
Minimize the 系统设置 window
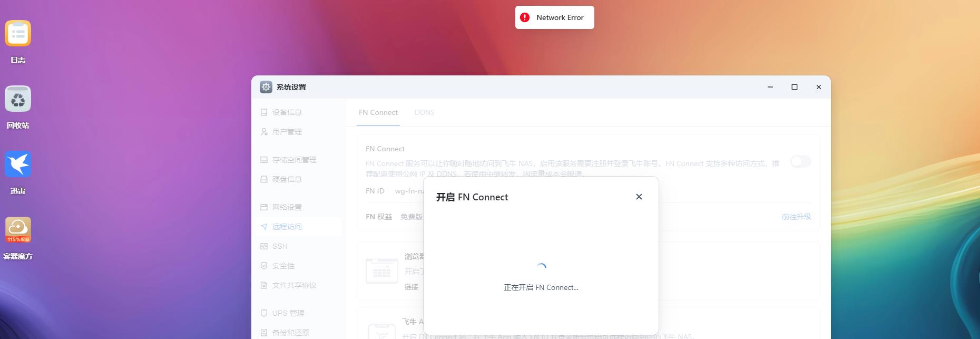[770, 87]
